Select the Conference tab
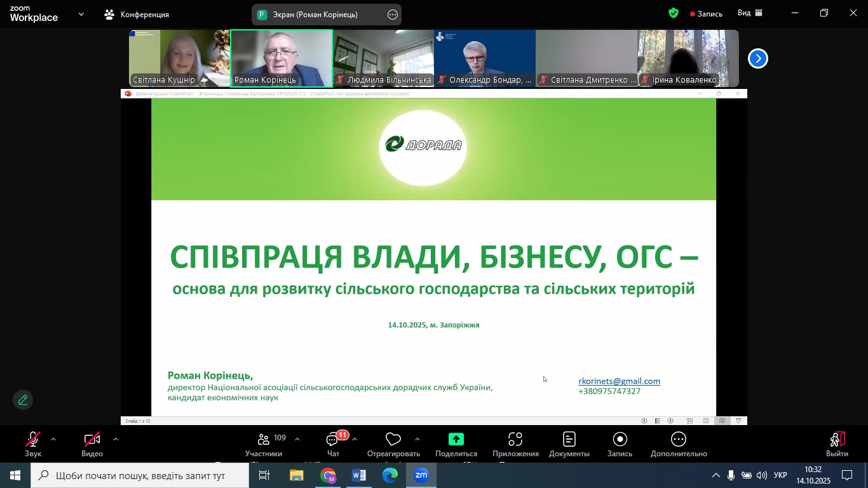Image resolution: width=868 pixels, height=488 pixels. (137, 14)
